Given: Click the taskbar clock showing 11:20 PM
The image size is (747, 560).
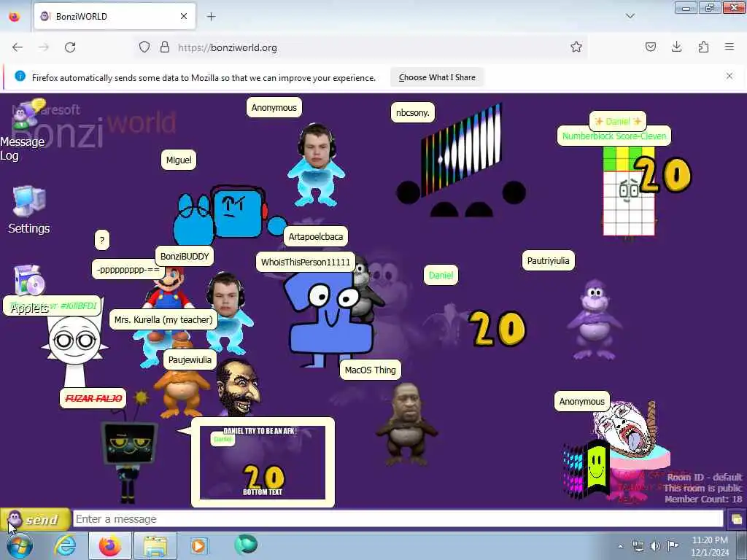Looking at the screenshot, I should tap(710, 545).
